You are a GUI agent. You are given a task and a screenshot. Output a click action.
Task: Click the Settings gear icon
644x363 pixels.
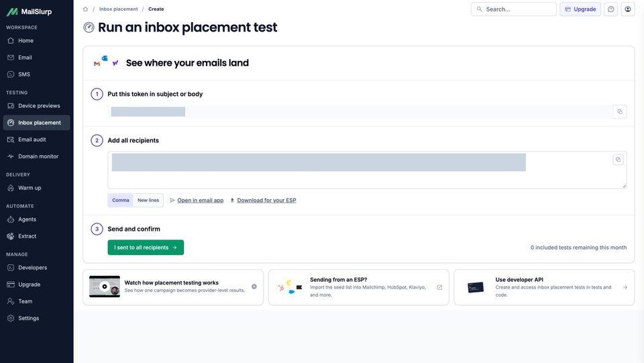(11, 318)
